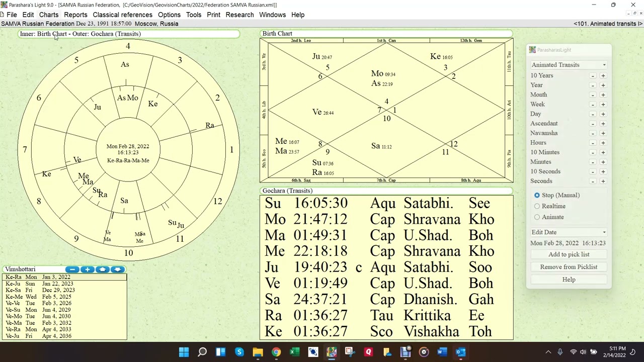Screen dimensions: 644x362
Task: Decrease transit by 10 Minutes using minus
Action: pyautogui.click(x=593, y=152)
